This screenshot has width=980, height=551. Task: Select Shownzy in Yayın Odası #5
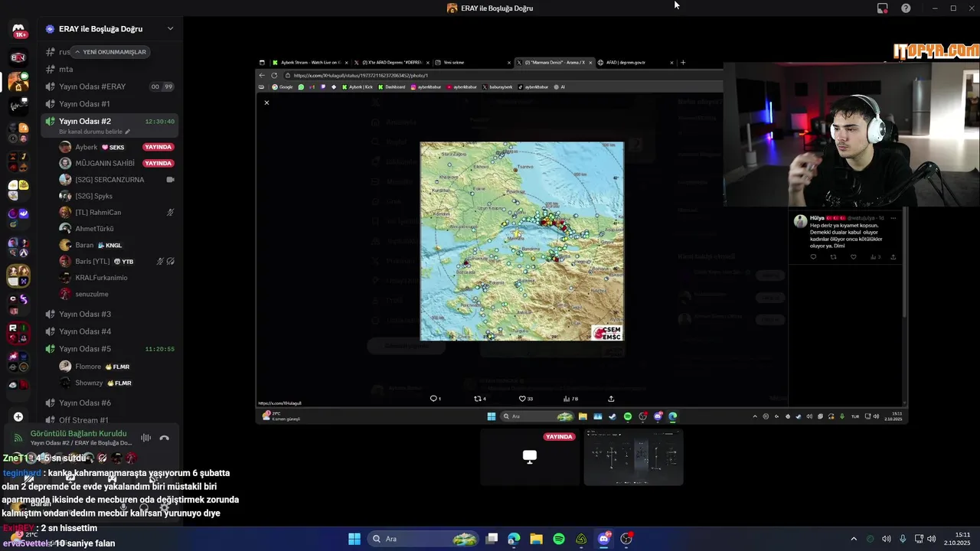[117, 383]
